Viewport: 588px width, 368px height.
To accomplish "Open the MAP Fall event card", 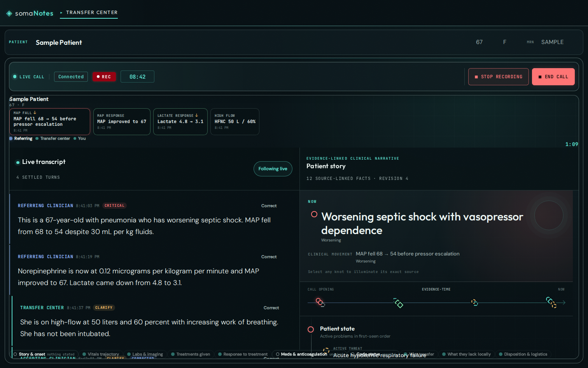I will pyautogui.click(x=50, y=121).
